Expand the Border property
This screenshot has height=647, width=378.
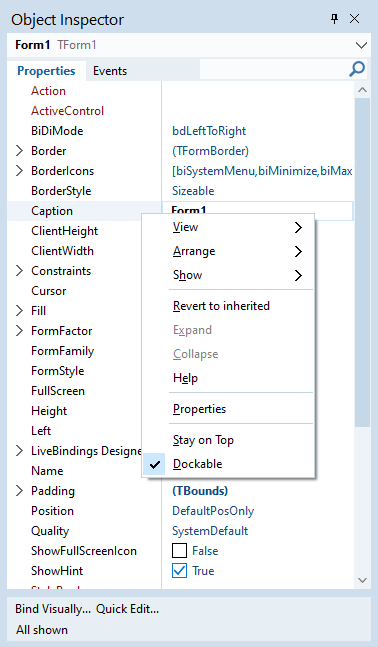(x=19, y=151)
